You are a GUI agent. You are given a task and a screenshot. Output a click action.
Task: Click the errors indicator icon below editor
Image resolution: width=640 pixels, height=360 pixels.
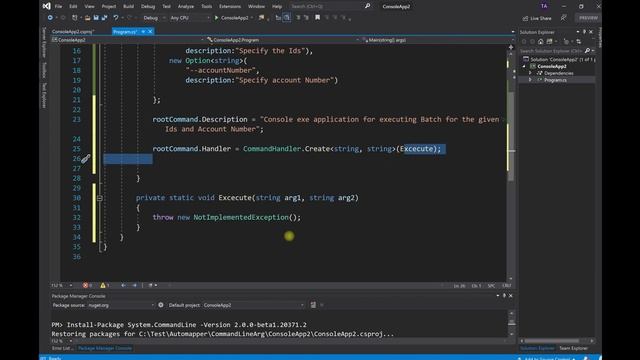point(85,285)
